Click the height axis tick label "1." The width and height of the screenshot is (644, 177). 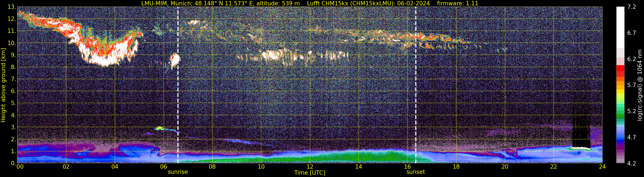pos(13,151)
